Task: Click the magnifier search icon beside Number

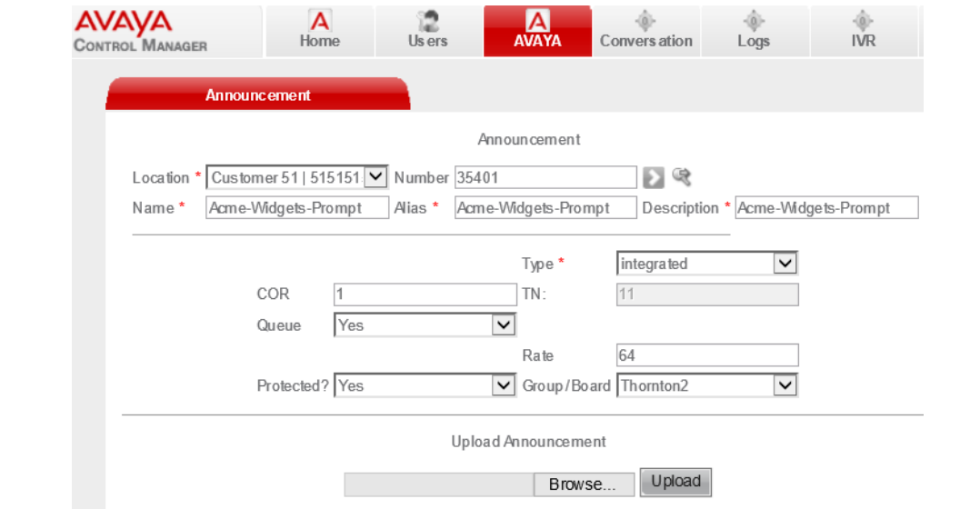Action: tap(681, 177)
